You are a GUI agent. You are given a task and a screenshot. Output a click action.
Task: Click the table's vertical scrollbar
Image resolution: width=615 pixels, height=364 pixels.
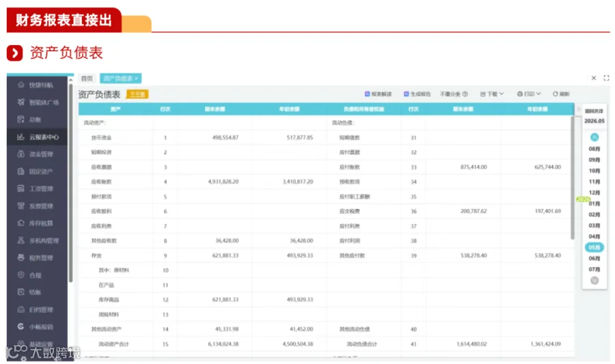pyautogui.click(x=572, y=178)
